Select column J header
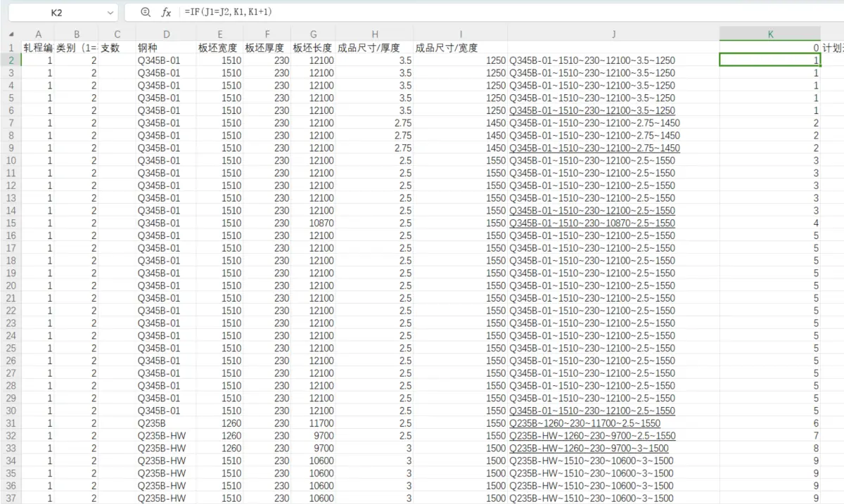Viewport: 844px width, 504px height. click(613, 34)
